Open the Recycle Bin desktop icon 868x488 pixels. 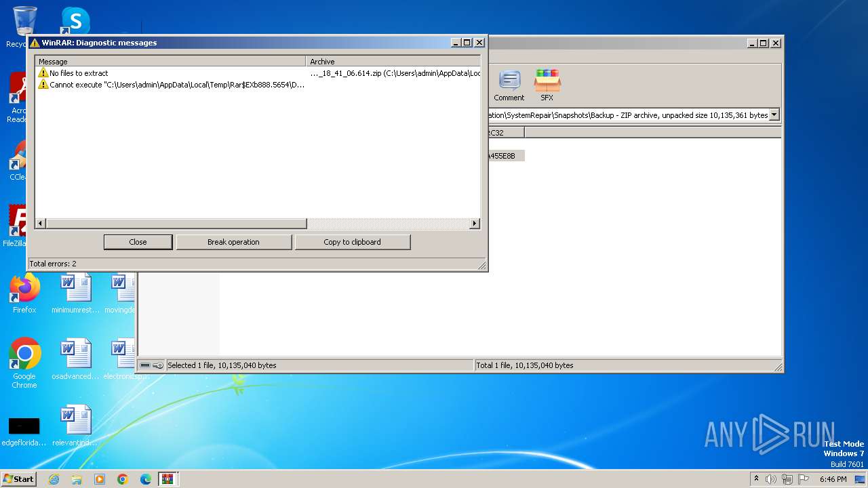[x=24, y=27]
